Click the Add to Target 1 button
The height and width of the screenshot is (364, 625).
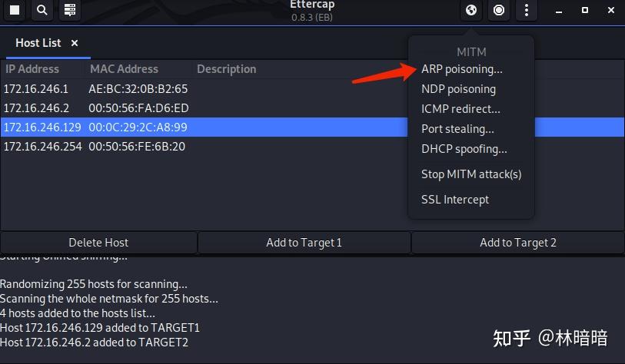pos(304,243)
